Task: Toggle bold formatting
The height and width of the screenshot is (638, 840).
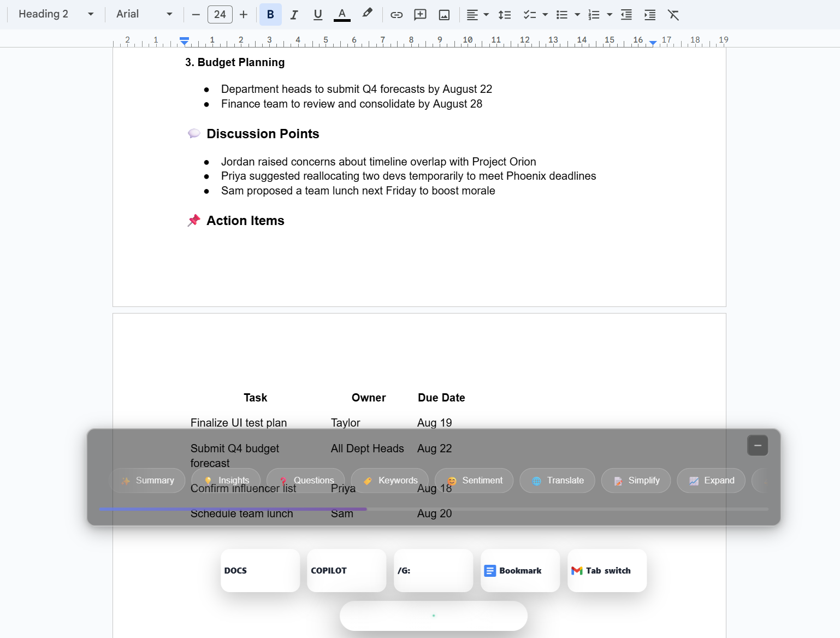Action: point(270,15)
